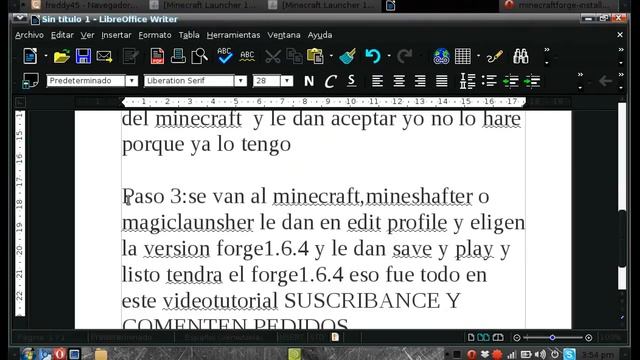Open New document type dropdown arrow
Screen dimensions: 640x360
point(46,56)
